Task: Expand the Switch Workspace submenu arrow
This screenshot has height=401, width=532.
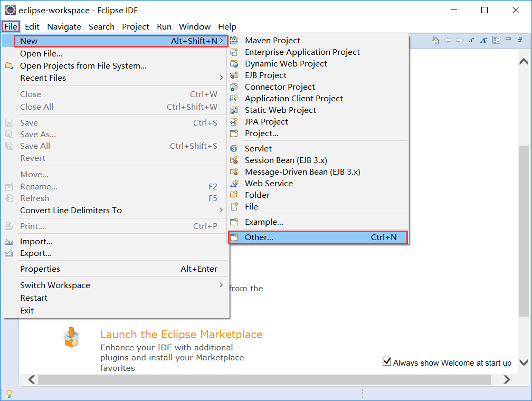Action: pos(221,285)
